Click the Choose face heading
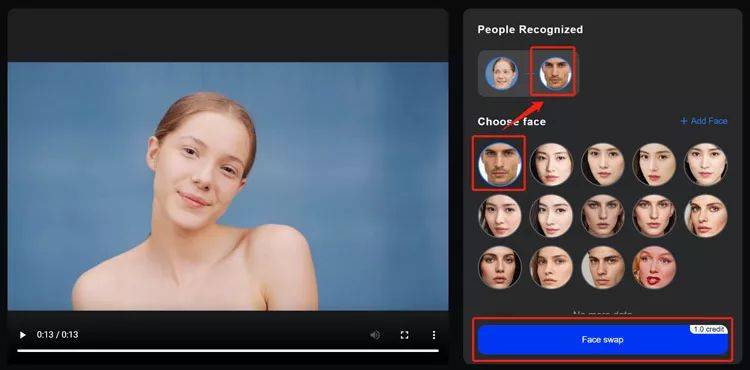Screen dimensions: 750x370 coord(511,122)
